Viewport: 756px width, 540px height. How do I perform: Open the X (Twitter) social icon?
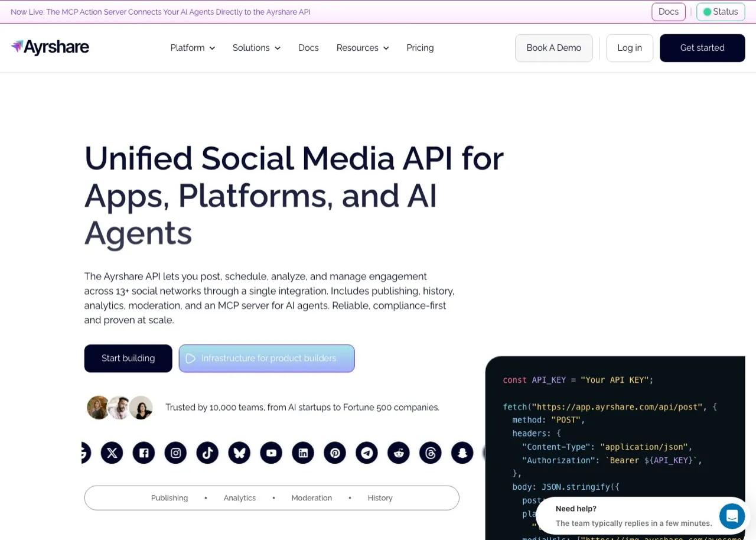(112, 453)
